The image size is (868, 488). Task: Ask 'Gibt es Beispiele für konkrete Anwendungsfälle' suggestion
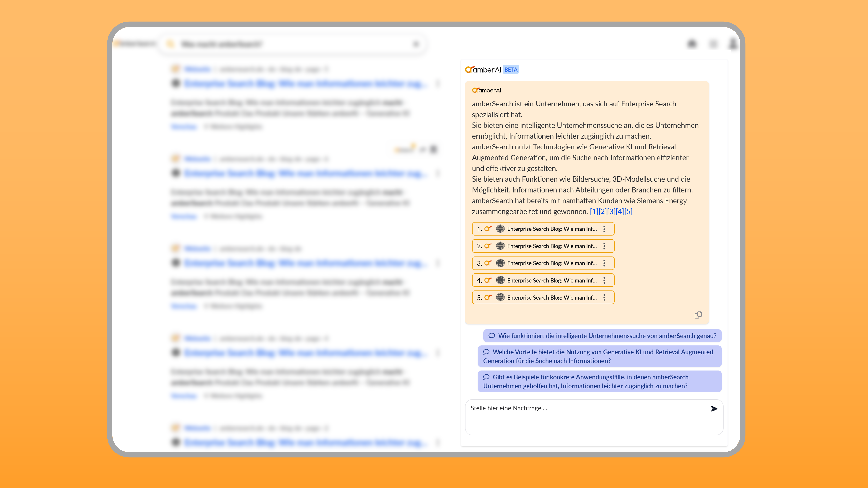click(600, 382)
